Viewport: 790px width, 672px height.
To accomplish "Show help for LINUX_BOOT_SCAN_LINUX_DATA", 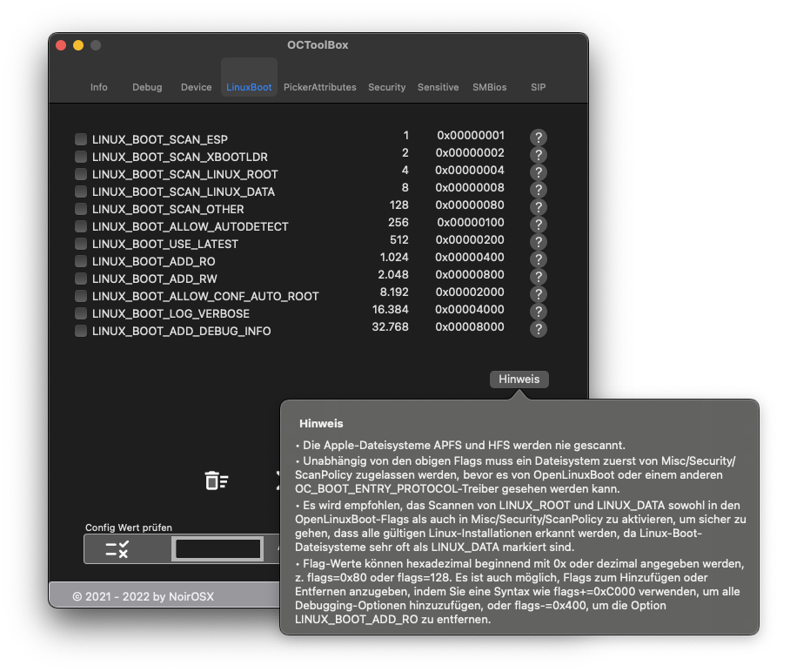I will 538,190.
